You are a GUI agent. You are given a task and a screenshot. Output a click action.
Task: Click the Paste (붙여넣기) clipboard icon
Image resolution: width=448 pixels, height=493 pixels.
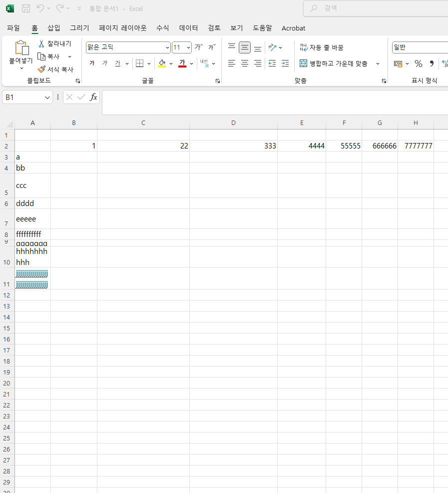tap(21, 48)
